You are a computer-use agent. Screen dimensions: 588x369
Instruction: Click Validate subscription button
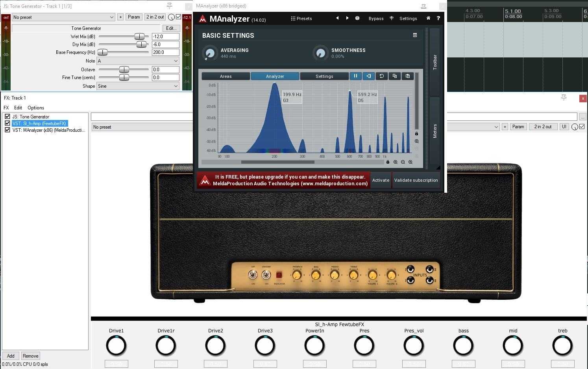[x=416, y=180]
